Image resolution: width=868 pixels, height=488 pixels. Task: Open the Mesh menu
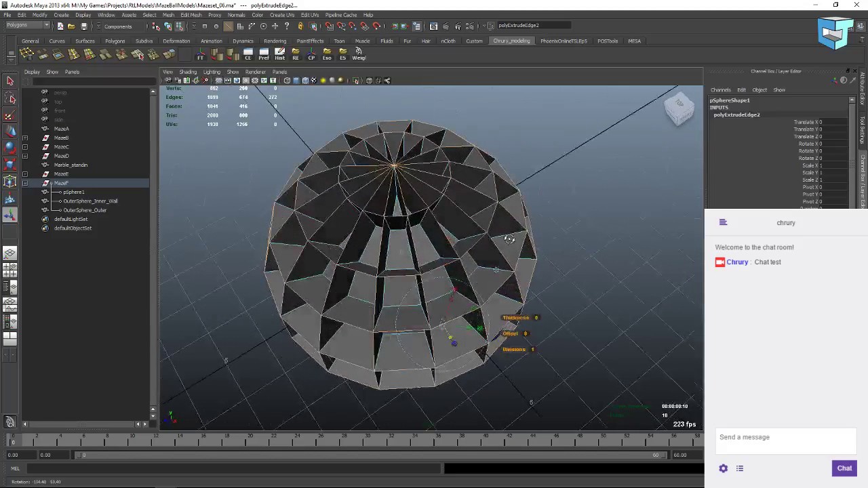tap(168, 15)
